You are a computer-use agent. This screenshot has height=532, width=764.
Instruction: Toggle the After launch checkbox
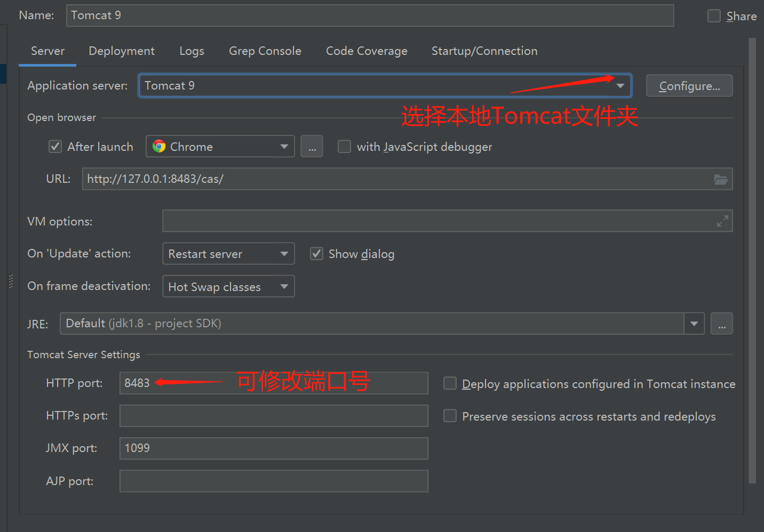pyautogui.click(x=55, y=147)
